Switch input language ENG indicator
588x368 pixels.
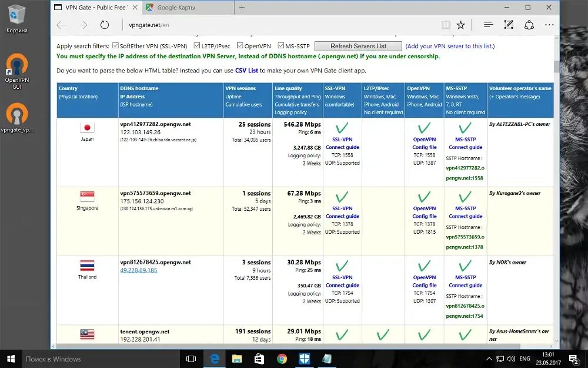coord(524,359)
